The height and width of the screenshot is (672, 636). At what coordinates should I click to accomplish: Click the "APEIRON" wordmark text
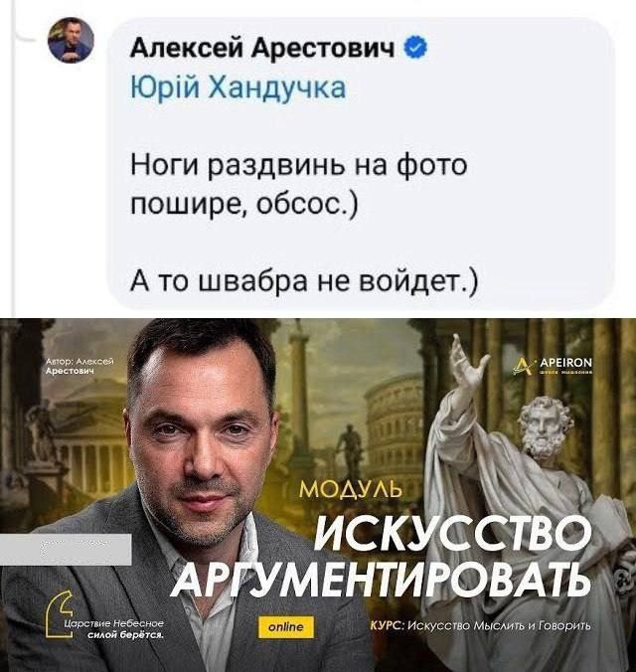(565, 364)
